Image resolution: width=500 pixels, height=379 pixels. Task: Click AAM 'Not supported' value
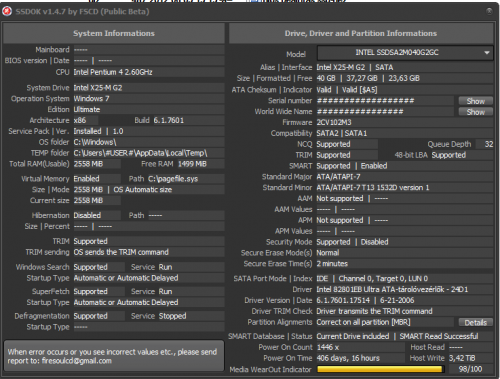pyautogui.click(x=340, y=199)
